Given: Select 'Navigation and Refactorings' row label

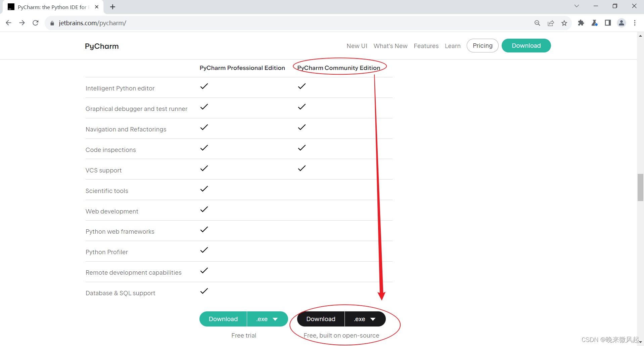Looking at the screenshot, I should [x=126, y=129].
